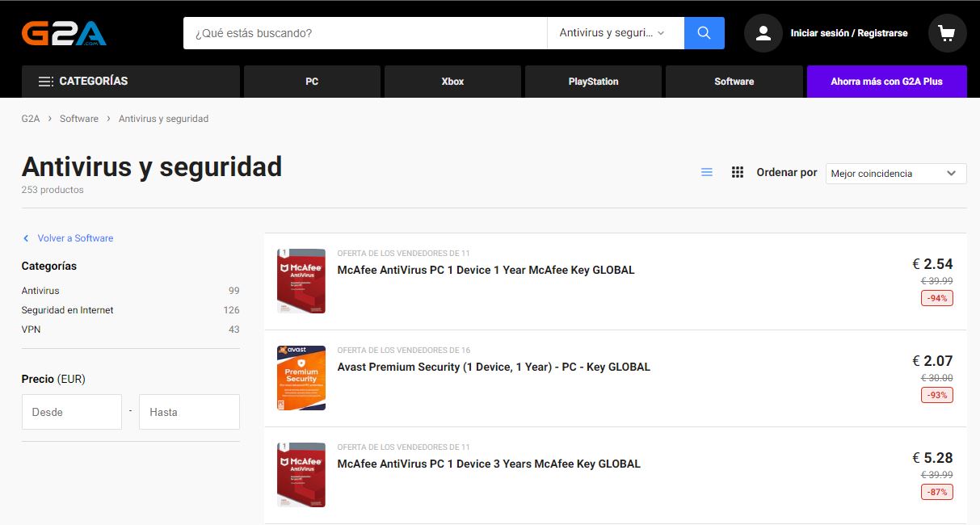Click the Desde price input field
Screen dimensions: 980x525
click(72, 412)
